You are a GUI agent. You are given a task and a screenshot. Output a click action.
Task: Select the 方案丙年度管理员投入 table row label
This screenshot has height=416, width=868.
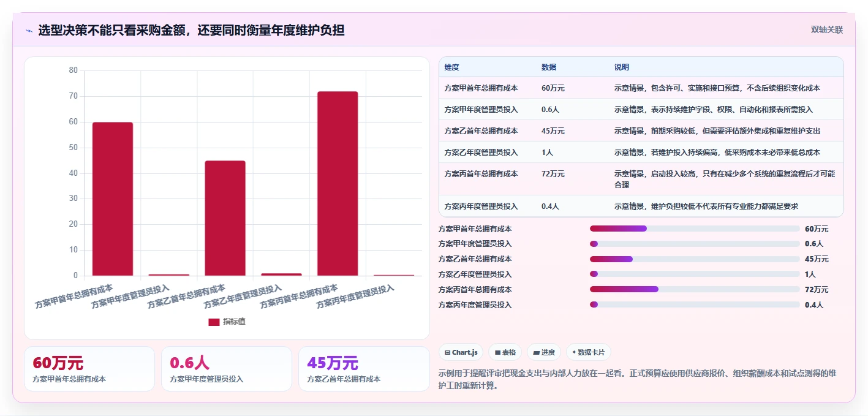(481, 206)
